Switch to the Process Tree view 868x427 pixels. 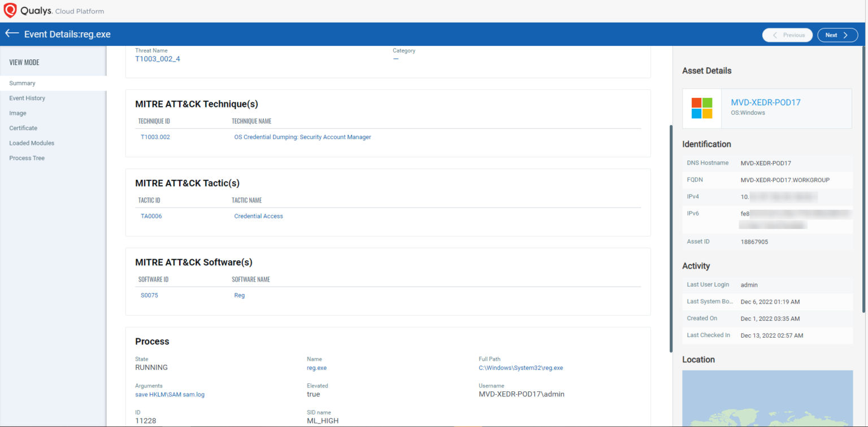click(x=27, y=158)
